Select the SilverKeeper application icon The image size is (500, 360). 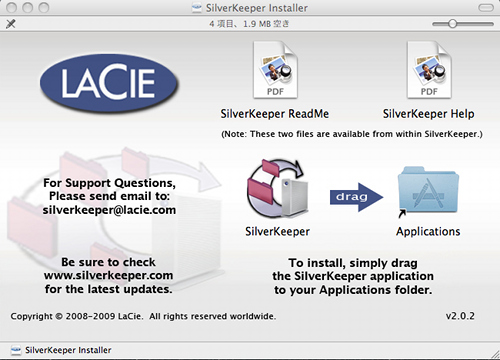277,188
